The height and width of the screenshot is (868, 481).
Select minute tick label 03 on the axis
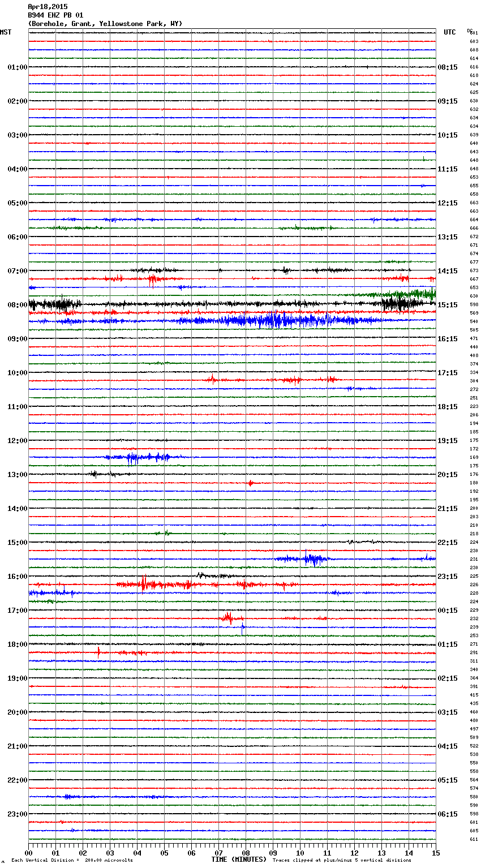click(110, 852)
